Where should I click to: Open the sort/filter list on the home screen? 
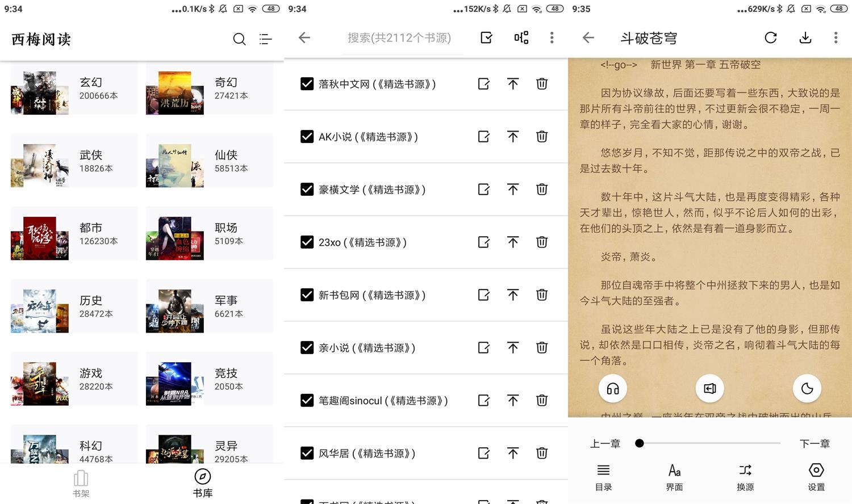coord(265,39)
